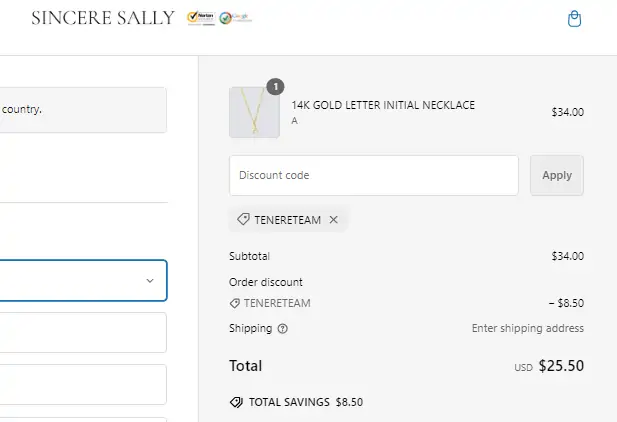Expand the dropdown with the chevron arrow

pyautogui.click(x=150, y=281)
